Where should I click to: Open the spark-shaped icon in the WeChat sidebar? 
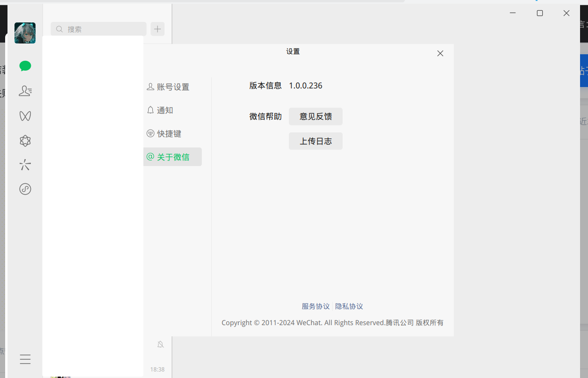tap(25, 165)
